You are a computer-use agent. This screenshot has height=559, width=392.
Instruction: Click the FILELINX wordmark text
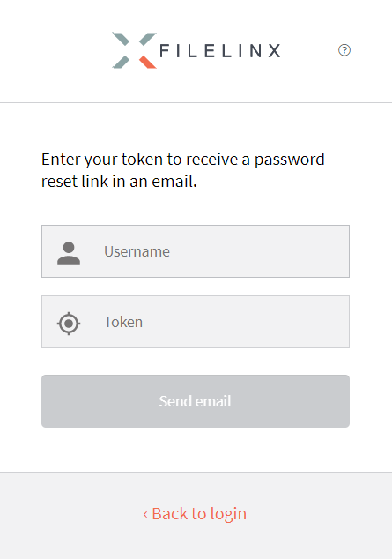(220, 50)
